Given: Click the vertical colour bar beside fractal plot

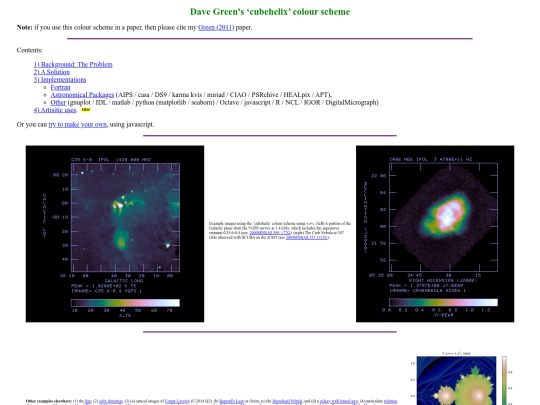Looking at the screenshot, I should (x=505, y=381).
